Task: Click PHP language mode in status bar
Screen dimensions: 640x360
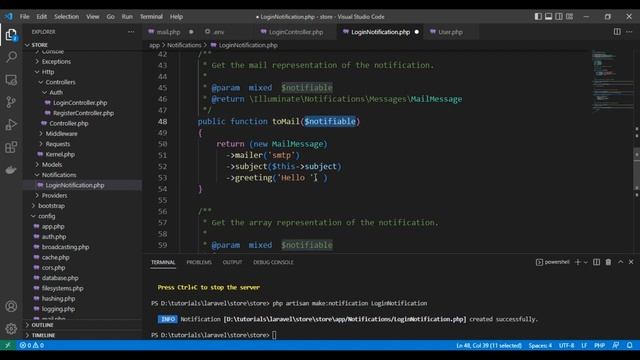Action: pos(599,345)
